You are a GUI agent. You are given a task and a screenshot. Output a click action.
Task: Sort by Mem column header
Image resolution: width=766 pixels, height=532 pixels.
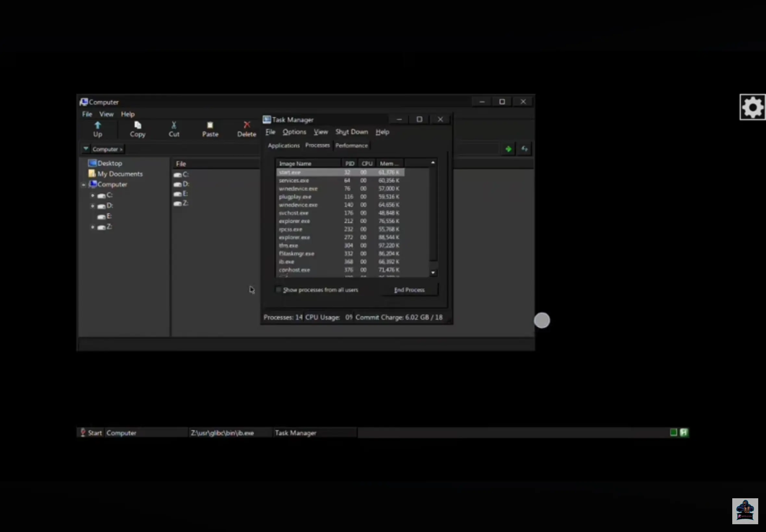389,163
